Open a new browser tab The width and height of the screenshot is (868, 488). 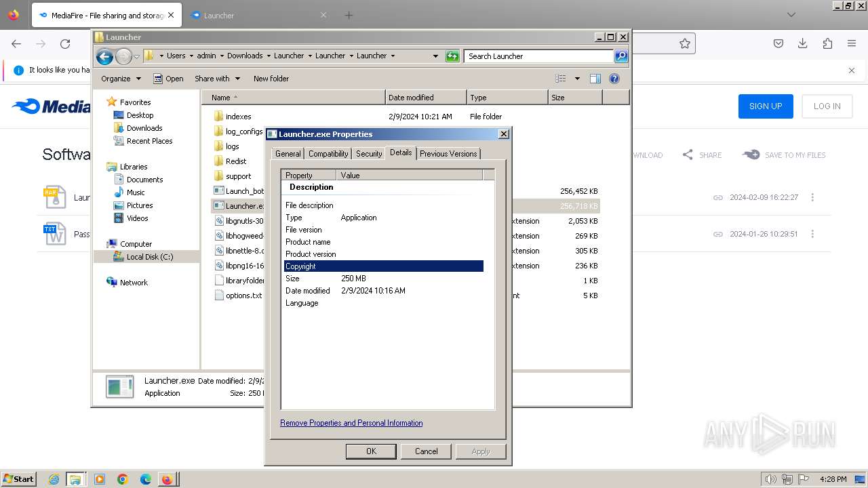coord(349,15)
